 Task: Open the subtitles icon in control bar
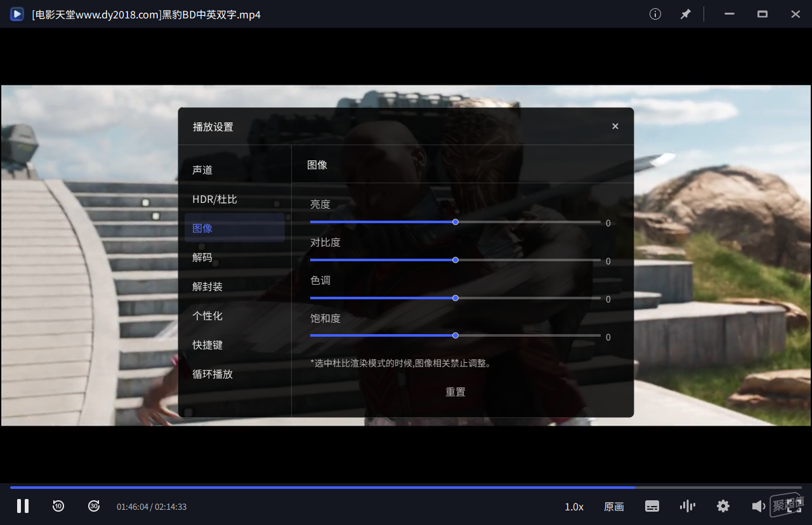click(652, 506)
